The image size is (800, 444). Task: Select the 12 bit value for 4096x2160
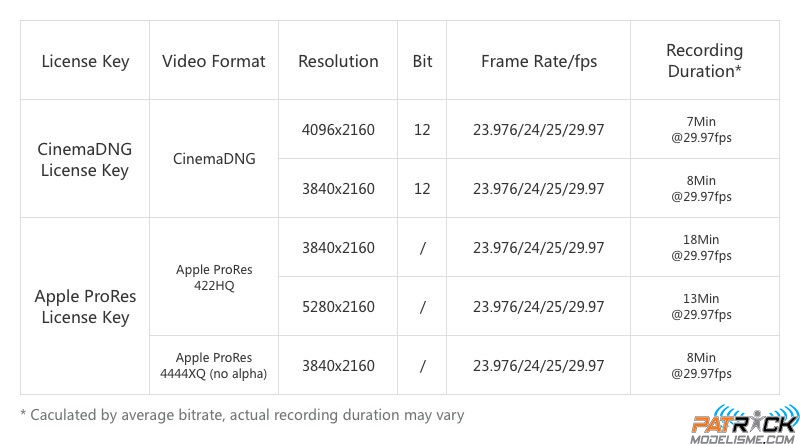coord(422,130)
